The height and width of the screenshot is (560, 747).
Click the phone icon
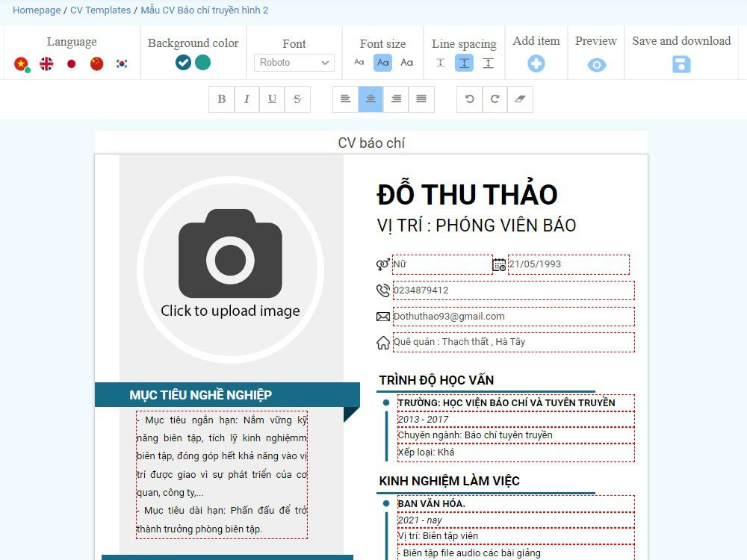(383, 290)
